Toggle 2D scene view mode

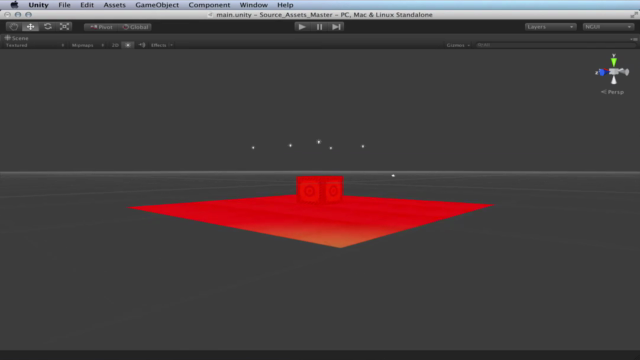pos(115,45)
